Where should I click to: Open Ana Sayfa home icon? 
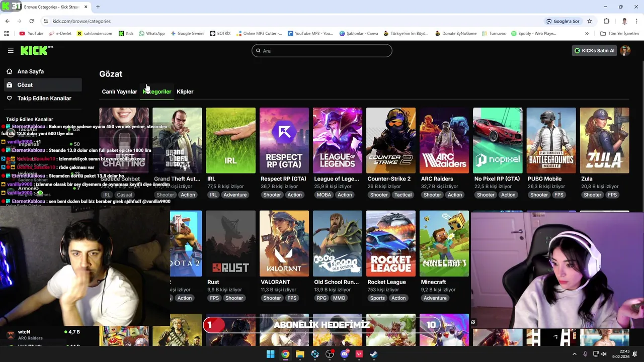coord(9,71)
